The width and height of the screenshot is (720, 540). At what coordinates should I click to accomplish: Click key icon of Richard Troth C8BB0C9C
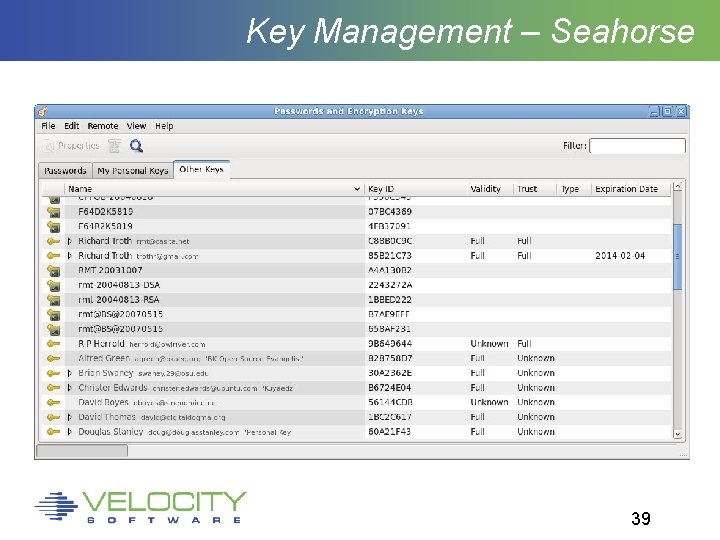(x=54, y=241)
